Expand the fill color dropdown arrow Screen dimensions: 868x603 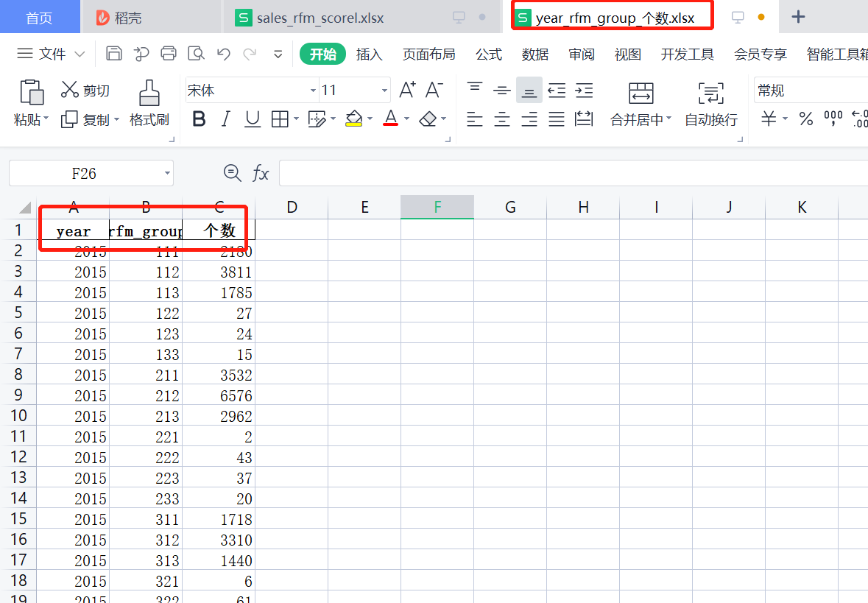pos(370,119)
